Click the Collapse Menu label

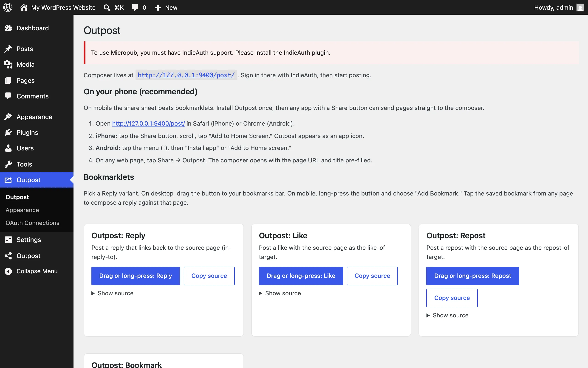coord(37,271)
